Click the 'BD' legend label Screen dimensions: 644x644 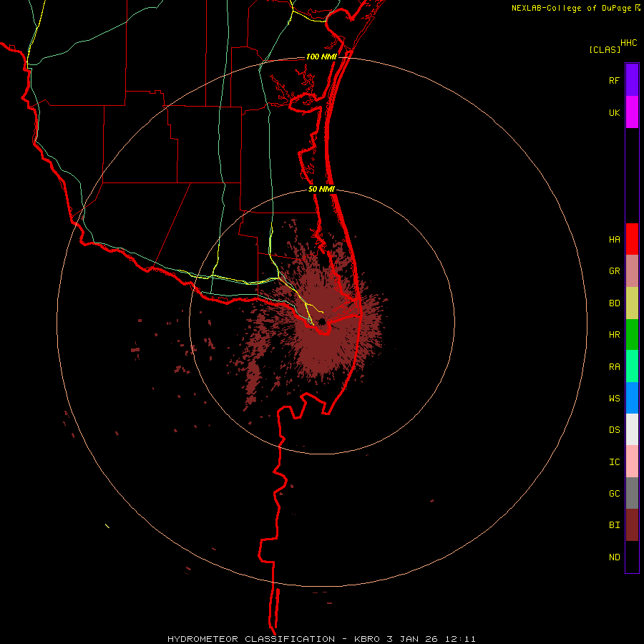click(614, 303)
